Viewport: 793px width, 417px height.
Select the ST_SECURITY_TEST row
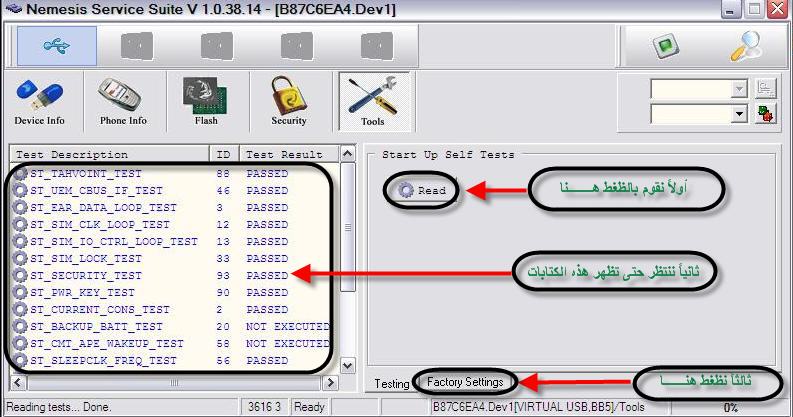tap(175, 275)
